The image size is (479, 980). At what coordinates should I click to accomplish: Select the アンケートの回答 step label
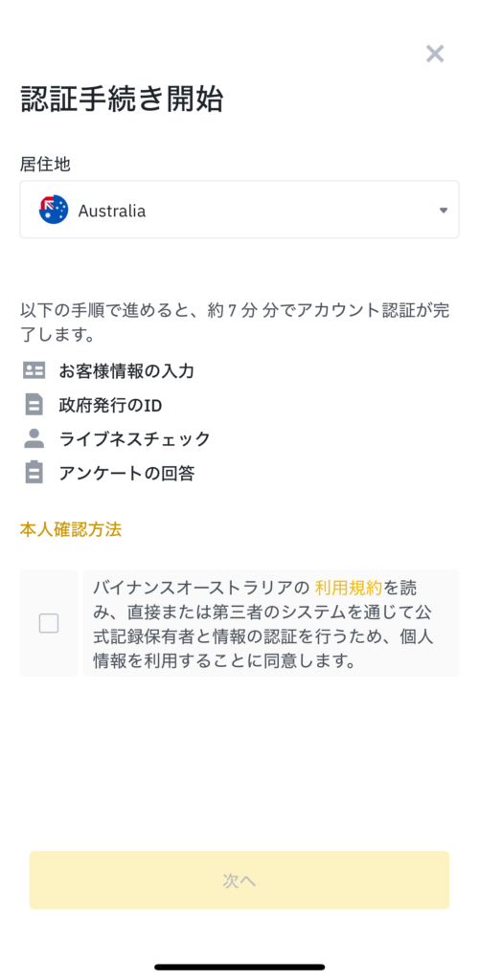pyautogui.click(x=127, y=473)
